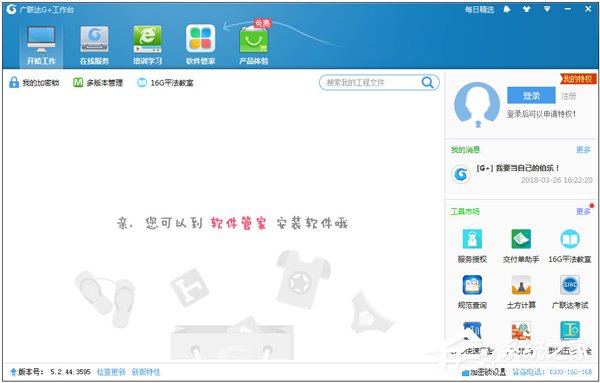
Task: Open the skin shirt icon in title bar
Action: tap(527, 9)
